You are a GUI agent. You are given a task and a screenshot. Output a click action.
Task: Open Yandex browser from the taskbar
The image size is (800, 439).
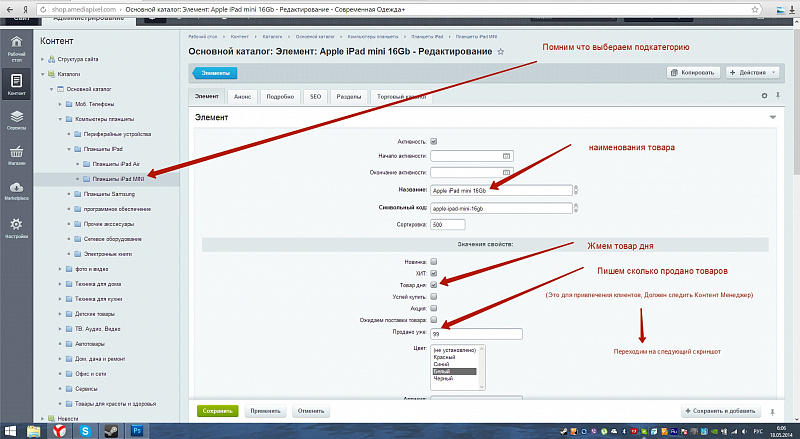click(60, 431)
